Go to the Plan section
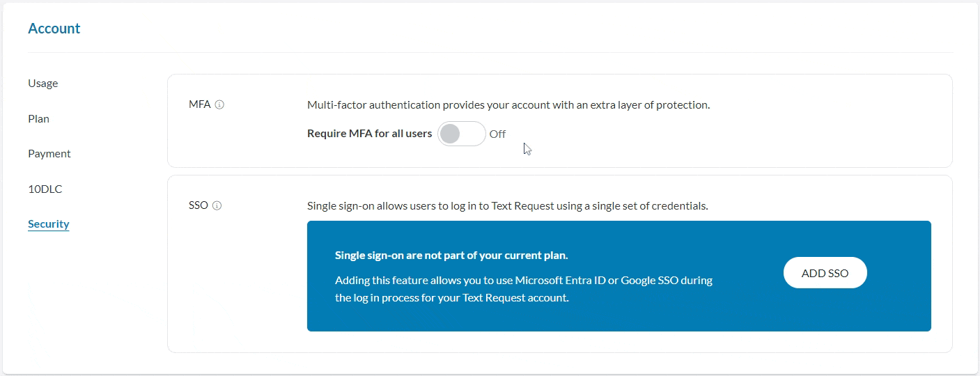 point(39,118)
